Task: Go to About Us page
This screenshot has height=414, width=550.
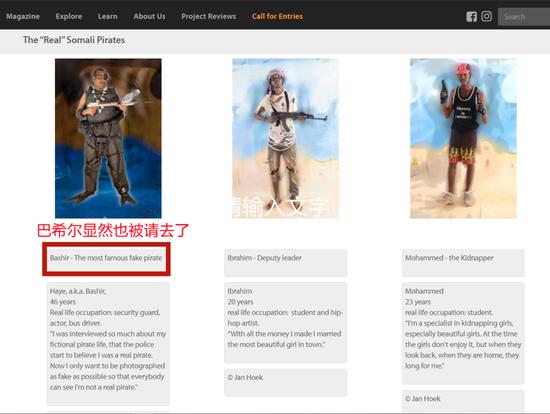Action: (x=149, y=16)
